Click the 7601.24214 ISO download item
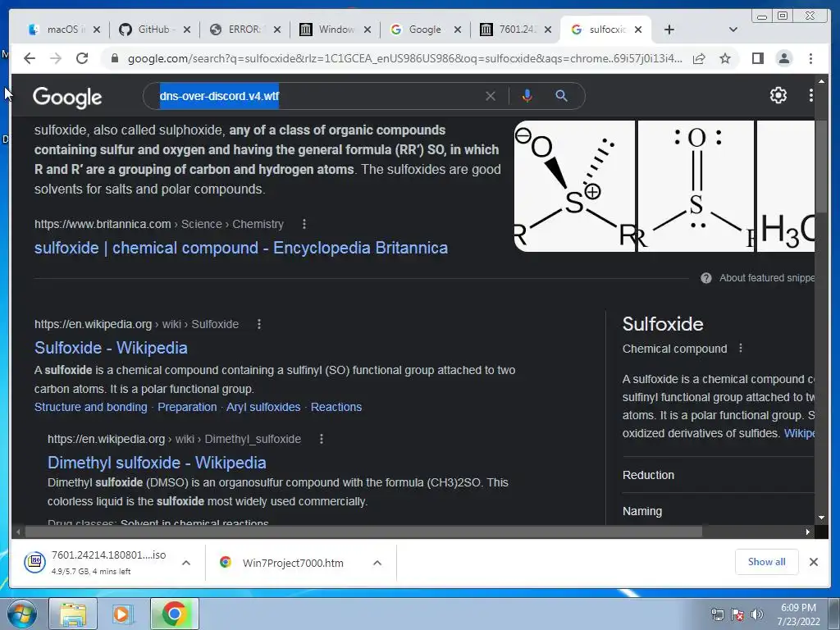 click(95, 563)
